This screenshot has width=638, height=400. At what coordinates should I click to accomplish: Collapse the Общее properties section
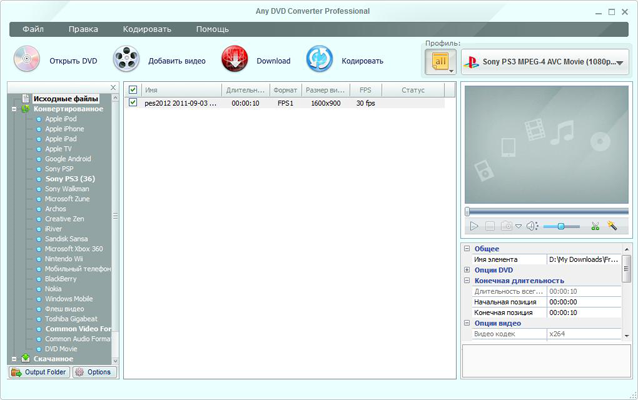(467, 248)
